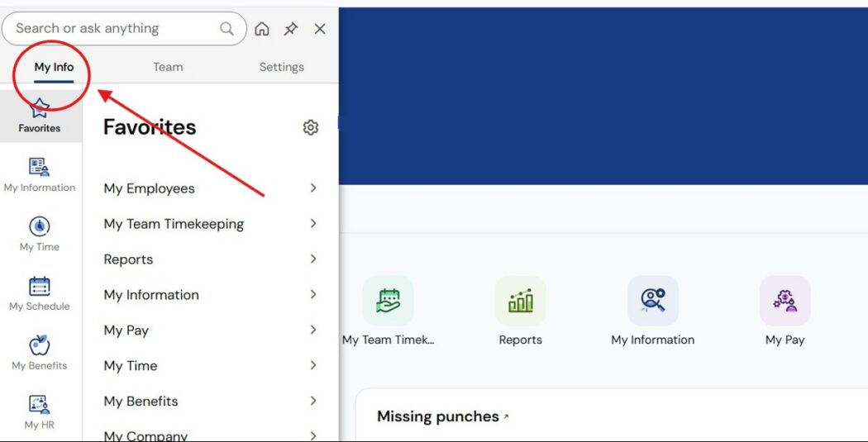This screenshot has width=868, height=442.
Task: Open My HR sidebar icon
Action: click(x=40, y=411)
